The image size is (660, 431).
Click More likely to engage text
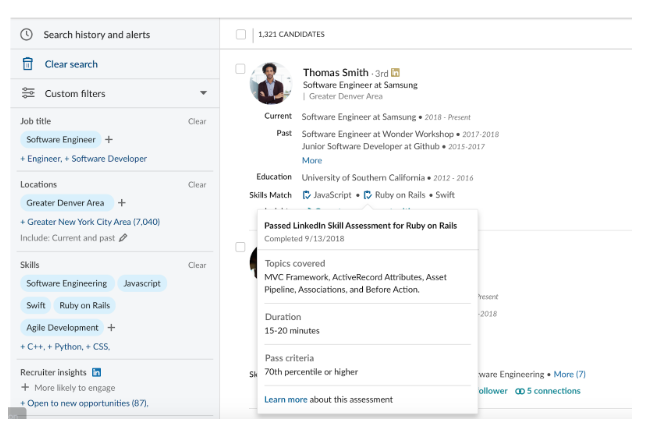pos(75,388)
